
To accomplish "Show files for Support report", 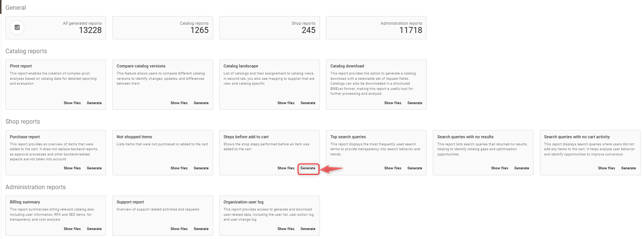I will click(x=179, y=229).
